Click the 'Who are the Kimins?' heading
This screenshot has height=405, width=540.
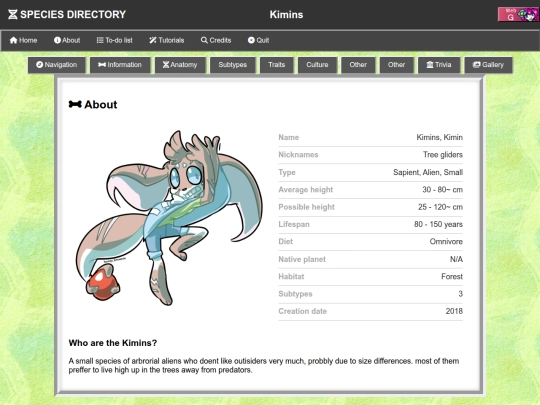113,343
